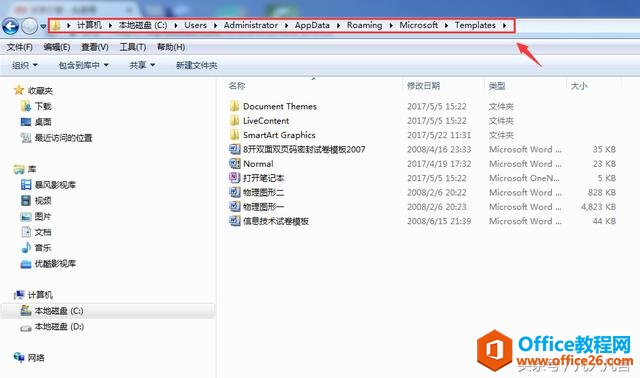Click the 库 libraries icon
This screenshot has width=640, height=378.
click(x=19, y=169)
